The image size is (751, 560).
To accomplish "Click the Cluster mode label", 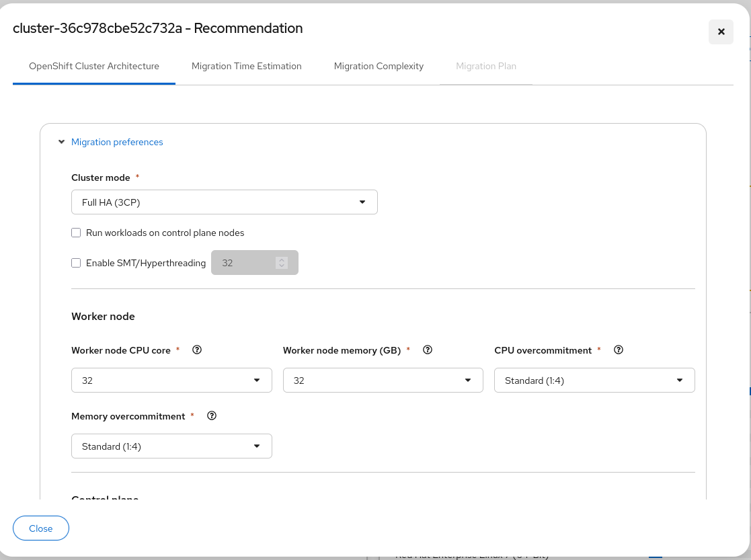I will (101, 177).
